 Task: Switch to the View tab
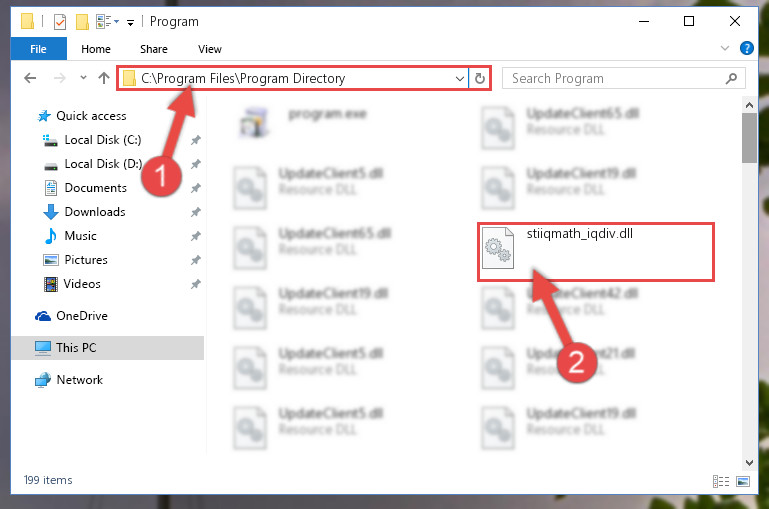pos(209,49)
